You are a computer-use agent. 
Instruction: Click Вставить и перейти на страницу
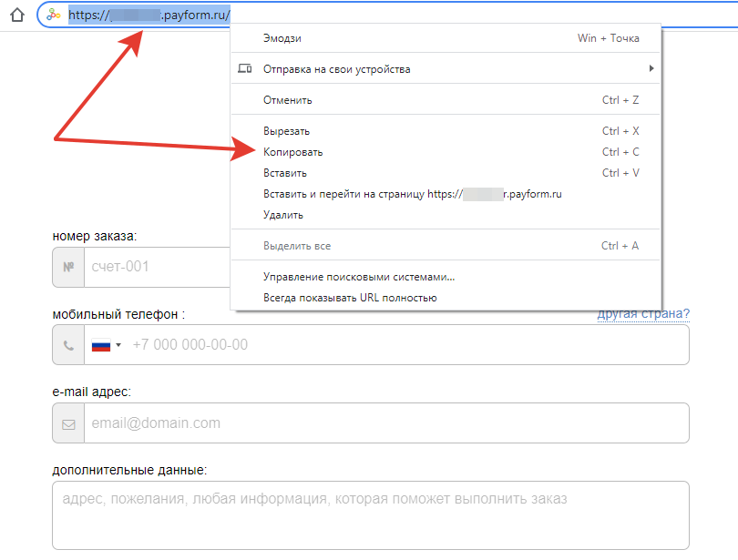click(x=446, y=194)
